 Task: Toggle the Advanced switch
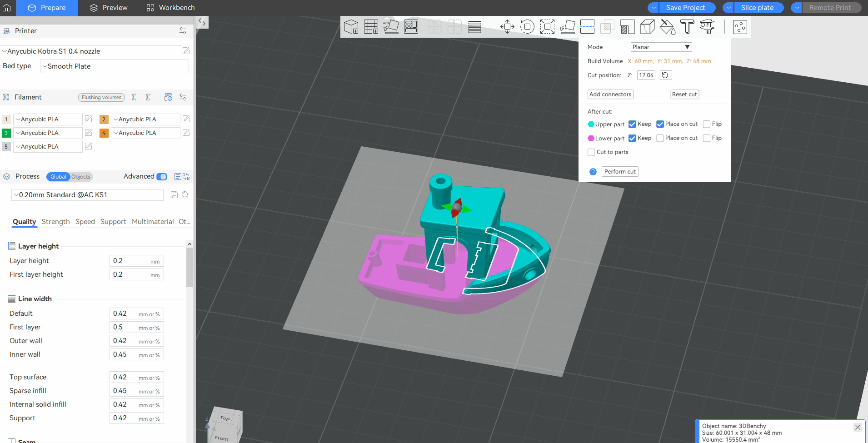pyautogui.click(x=162, y=177)
